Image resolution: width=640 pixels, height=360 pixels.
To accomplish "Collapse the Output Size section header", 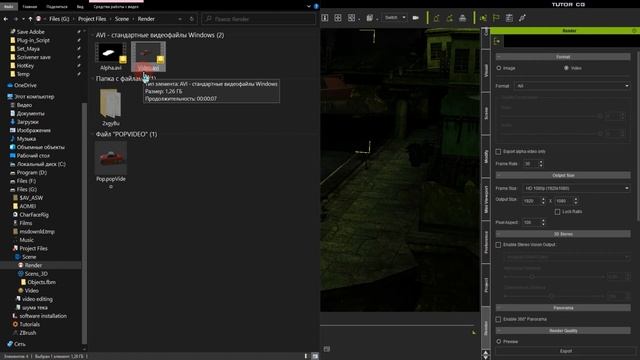I will [x=563, y=175].
